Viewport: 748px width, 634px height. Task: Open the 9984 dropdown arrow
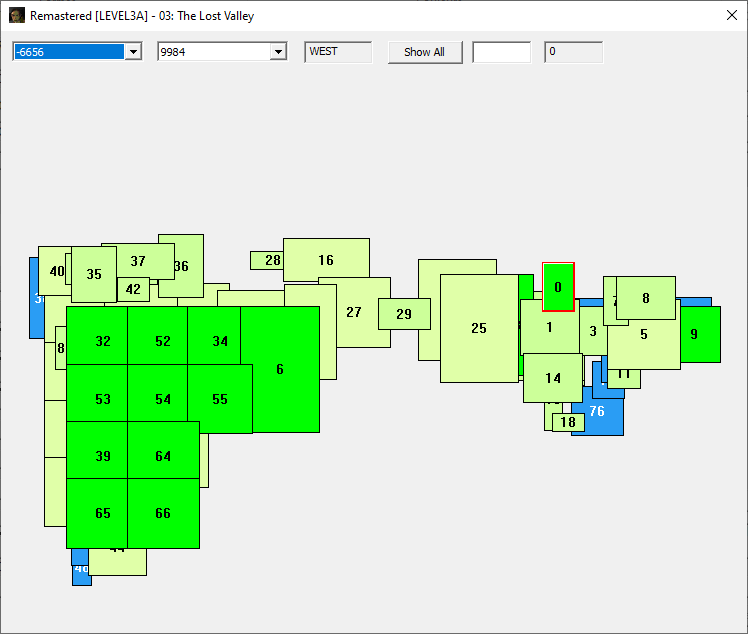(278, 52)
